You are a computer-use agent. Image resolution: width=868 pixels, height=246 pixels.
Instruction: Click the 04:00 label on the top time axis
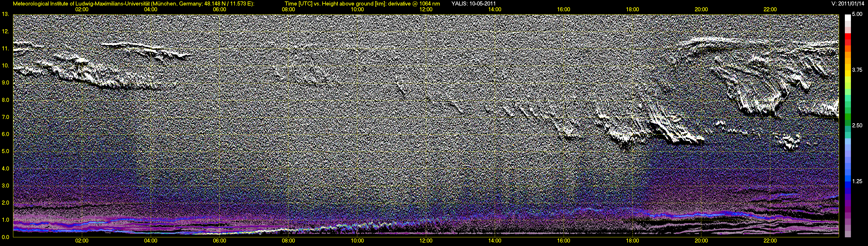coord(151,10)
